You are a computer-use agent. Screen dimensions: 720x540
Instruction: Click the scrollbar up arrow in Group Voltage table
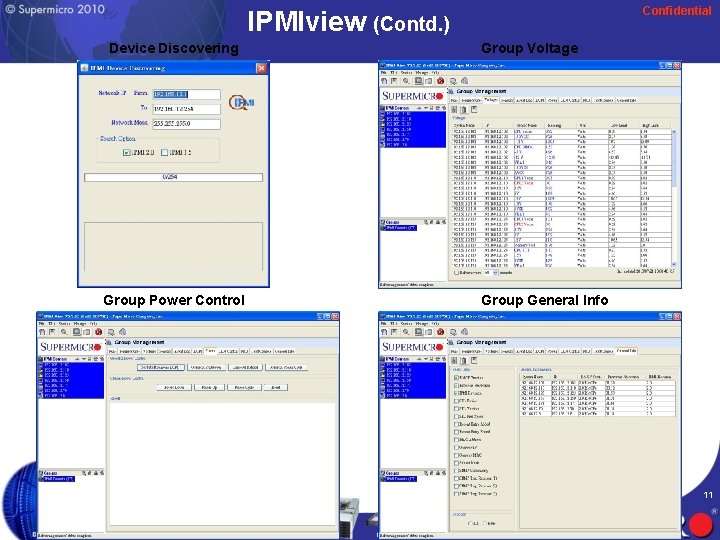pyautogui.click(x=674, y=132)
